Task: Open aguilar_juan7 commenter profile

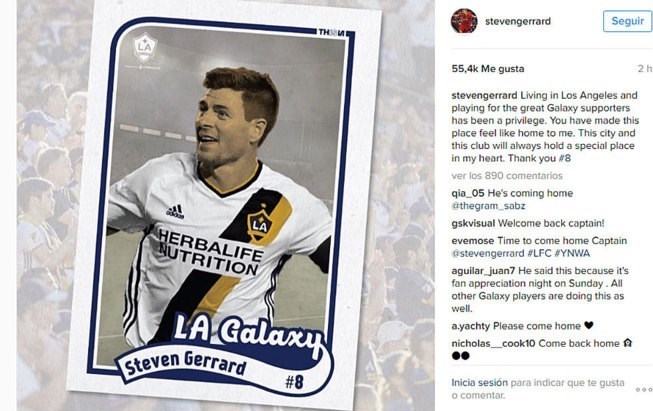Action: coord(483,271)
